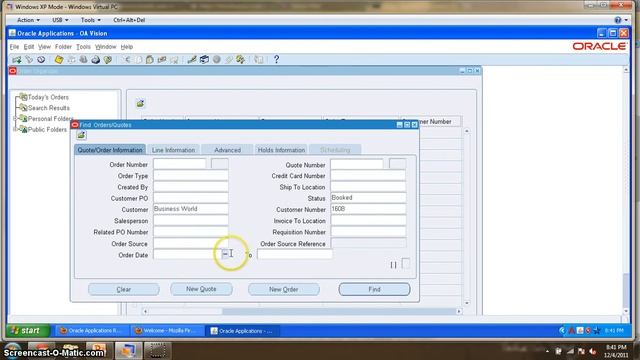Open the Virtual PC Tools dropdown
Image resolution: width=640 pixels, height=360 pixels.
click(90, 20)
